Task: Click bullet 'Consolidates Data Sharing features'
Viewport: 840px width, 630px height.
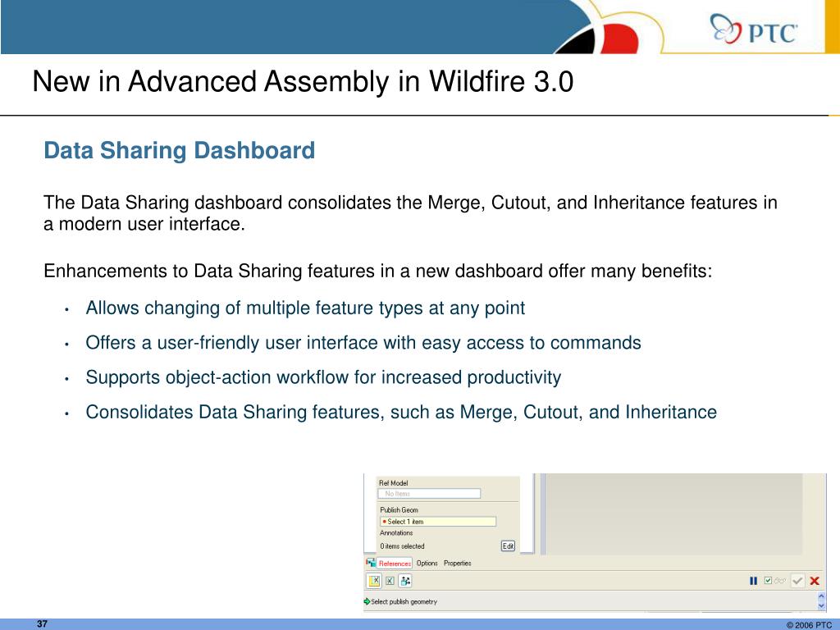Action: (401, 412)
